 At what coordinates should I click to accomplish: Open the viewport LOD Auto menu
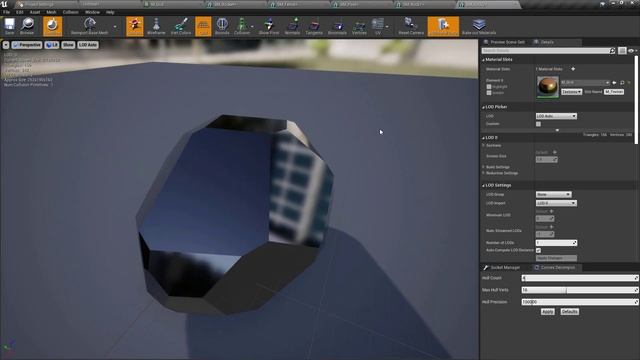[88, 45]
